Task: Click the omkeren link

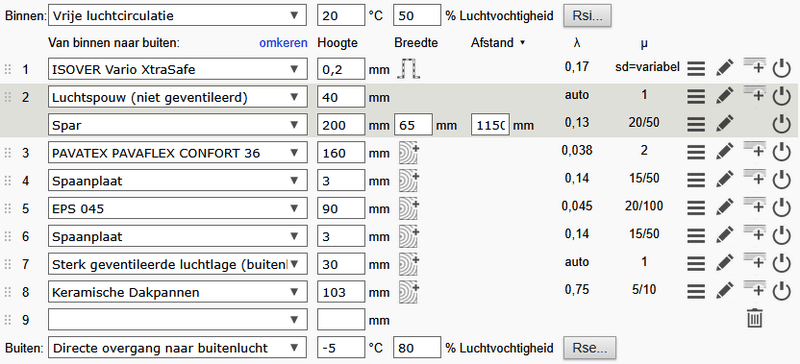Action: (283, 42)
